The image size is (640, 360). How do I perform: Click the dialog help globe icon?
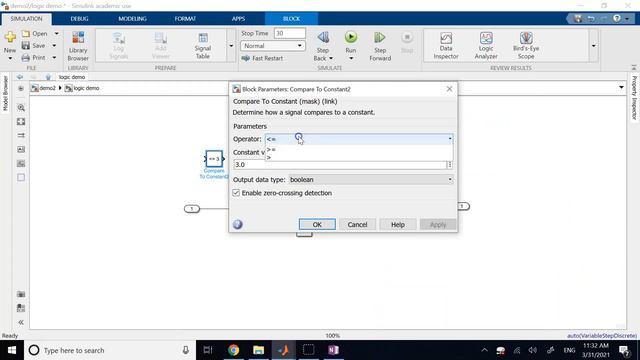point(238,224)
